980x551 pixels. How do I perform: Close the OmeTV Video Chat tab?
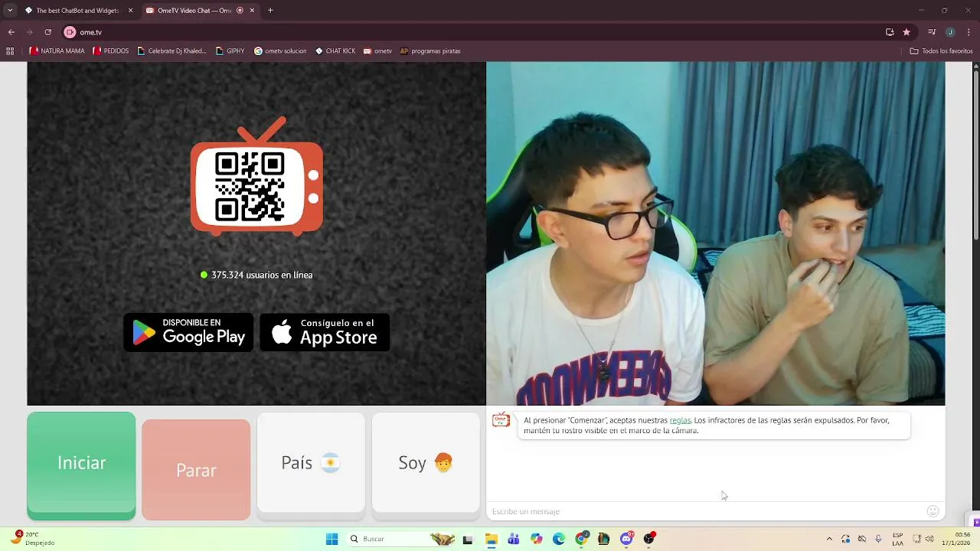(252, 11)
